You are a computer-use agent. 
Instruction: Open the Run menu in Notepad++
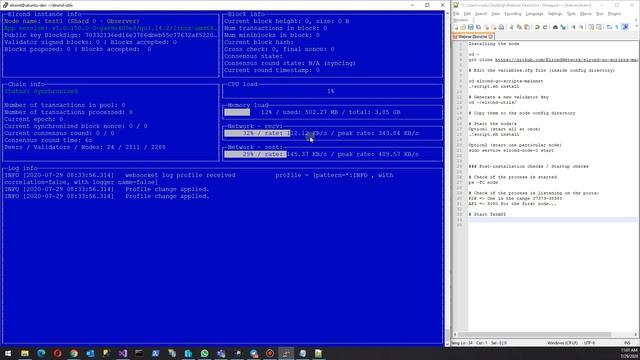[600, 14]
